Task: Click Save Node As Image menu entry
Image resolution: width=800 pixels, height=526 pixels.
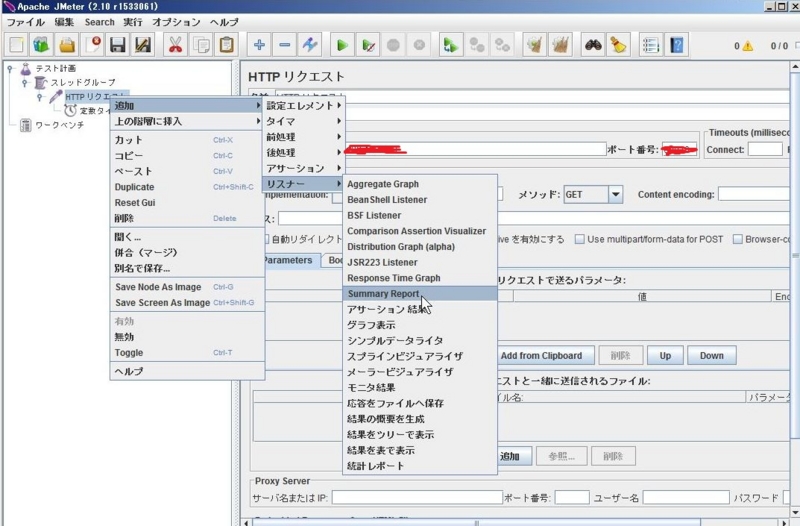Action: 187,287
